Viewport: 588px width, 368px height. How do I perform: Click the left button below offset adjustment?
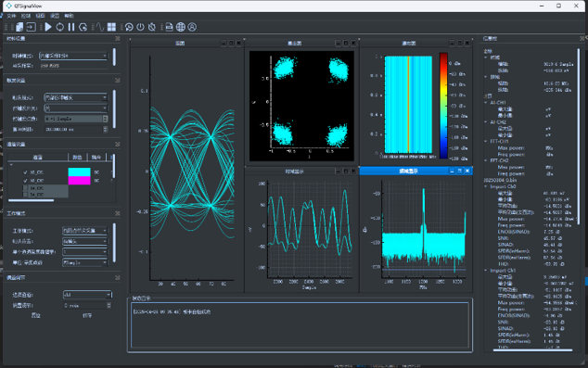(35, 315)
